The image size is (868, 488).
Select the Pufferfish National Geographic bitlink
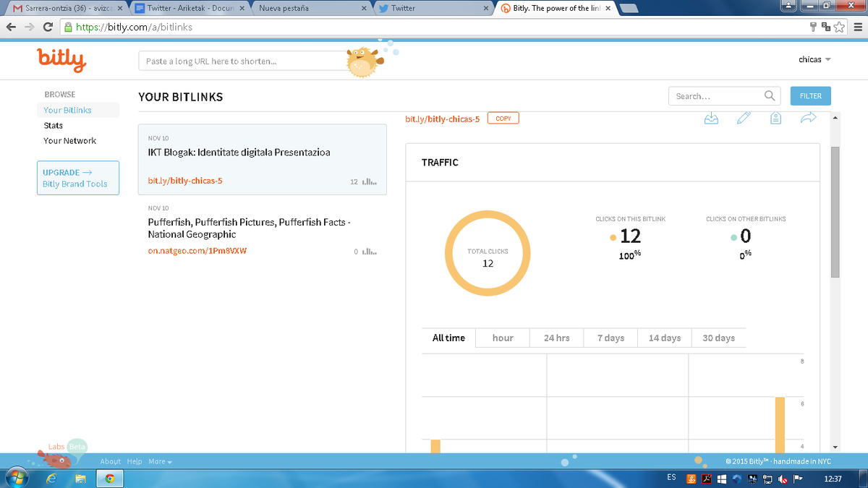tap(263, 230)
